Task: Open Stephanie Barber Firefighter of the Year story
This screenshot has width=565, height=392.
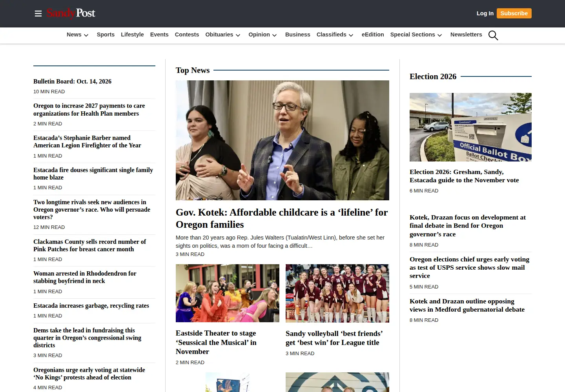Action: (x=87, y=142)
